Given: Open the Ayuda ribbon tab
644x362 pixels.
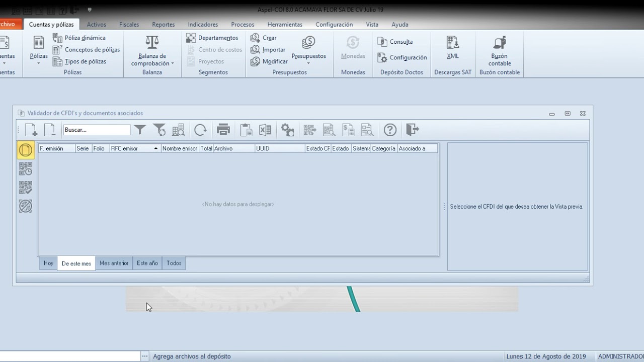Looking at the screenshot, I should [x=400, y=24].
